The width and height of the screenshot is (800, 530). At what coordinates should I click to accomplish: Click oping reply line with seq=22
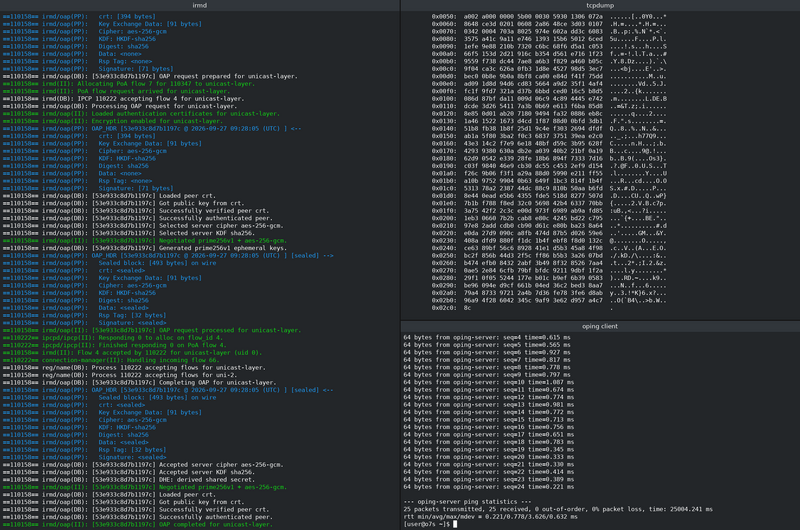(x=489, y=472)
